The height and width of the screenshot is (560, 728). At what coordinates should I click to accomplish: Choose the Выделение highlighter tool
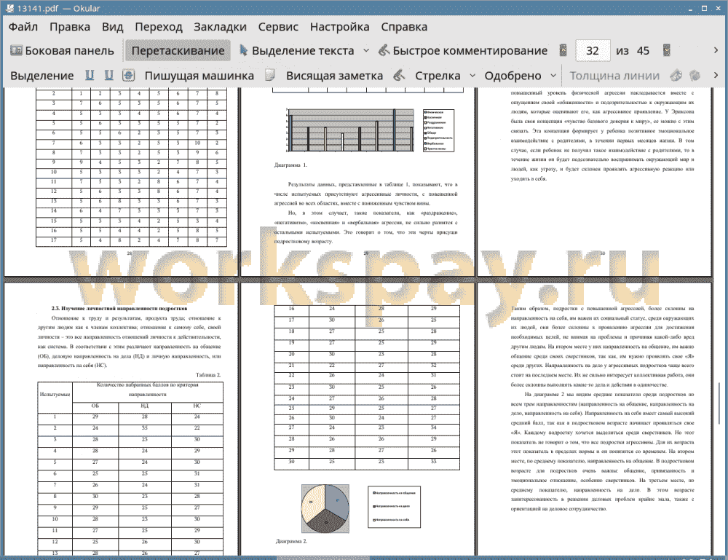41,76
